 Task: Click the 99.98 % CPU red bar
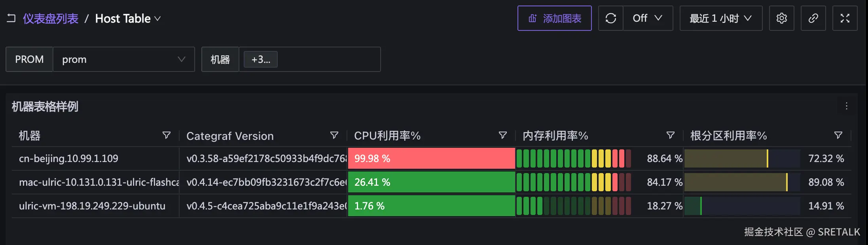coord(431,158)
